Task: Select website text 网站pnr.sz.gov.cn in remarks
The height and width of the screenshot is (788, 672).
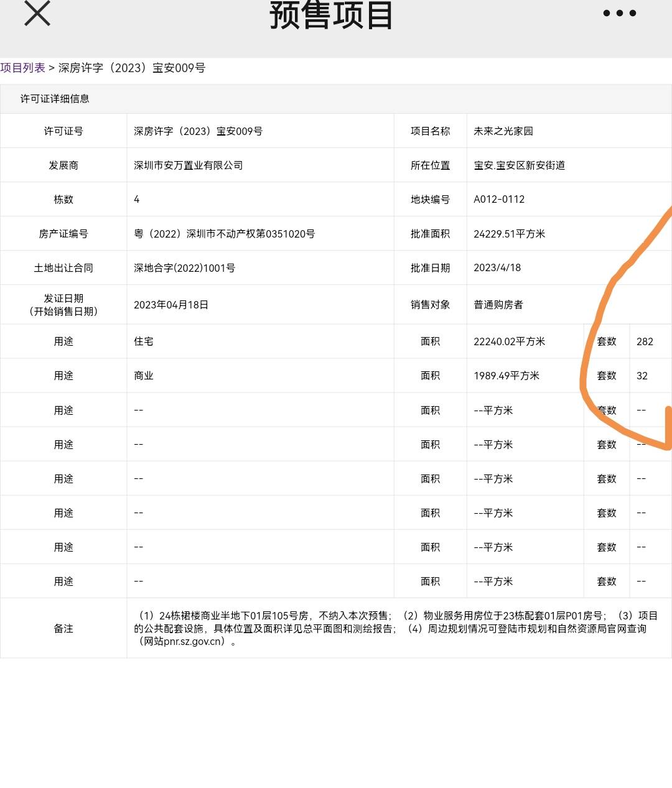Action: [x=184, y=642]
